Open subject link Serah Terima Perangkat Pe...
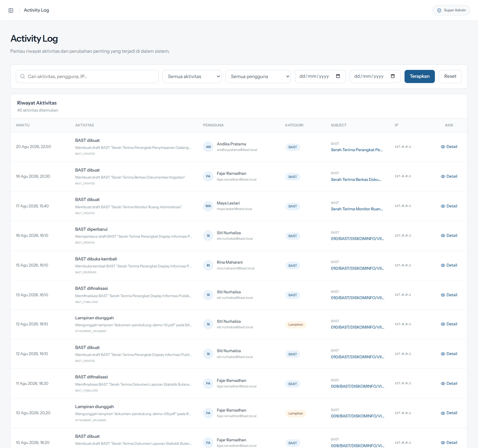This screenshot has width=478, height=448. pos(357,150)
